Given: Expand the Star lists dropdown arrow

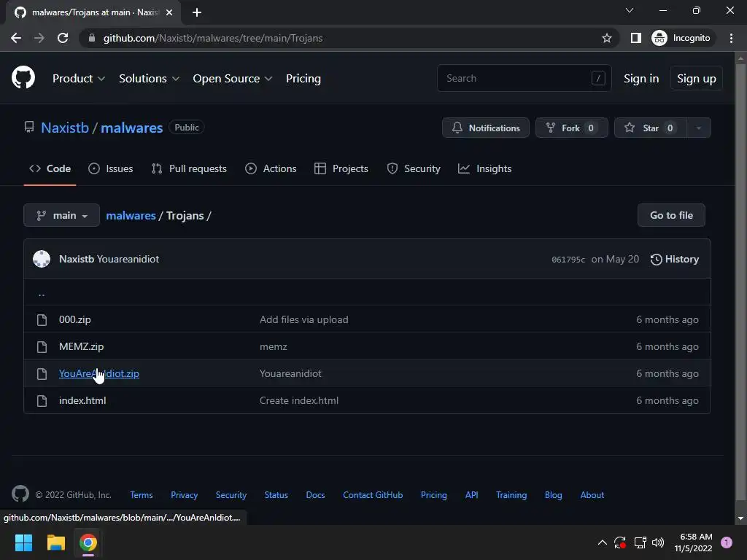Looking at the screenshot, I should pyautogui.click(x=699, y=128).
